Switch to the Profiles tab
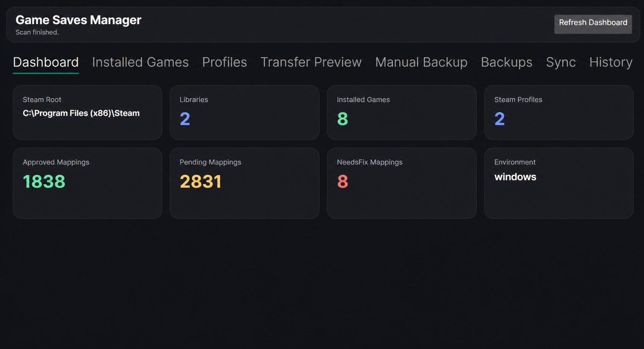Image resolution: width=644 pixels, height=349 pixels. (225, 62)
